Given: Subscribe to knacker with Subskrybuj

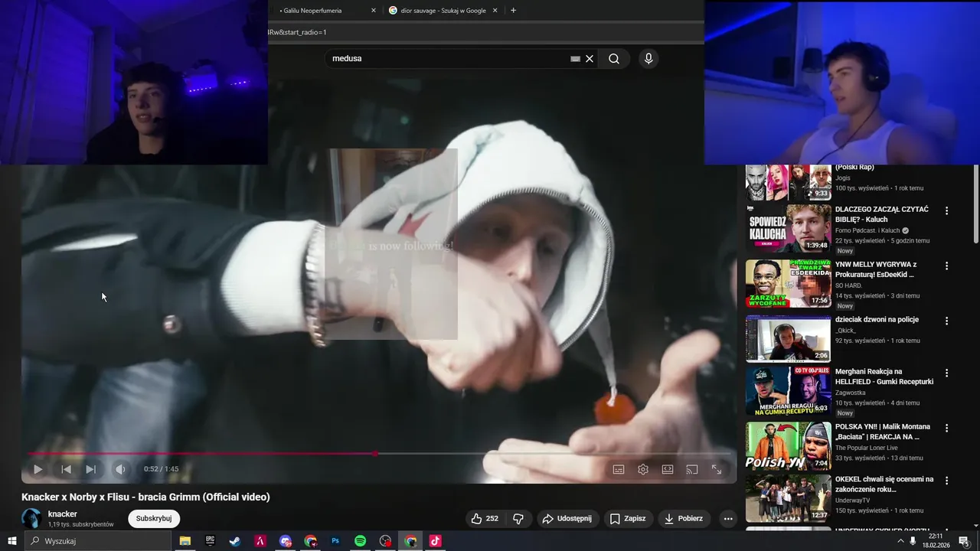Looking at the screenshot, I should (154, 519).
